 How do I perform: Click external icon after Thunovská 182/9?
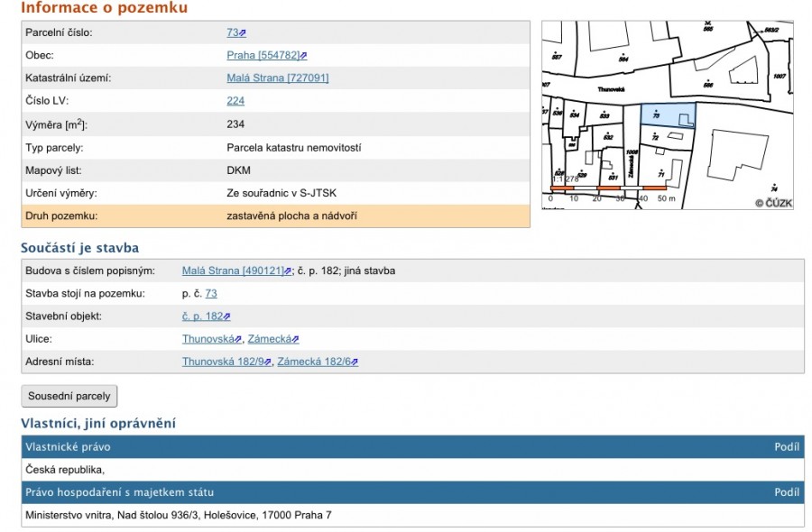(x=268, y=362)
